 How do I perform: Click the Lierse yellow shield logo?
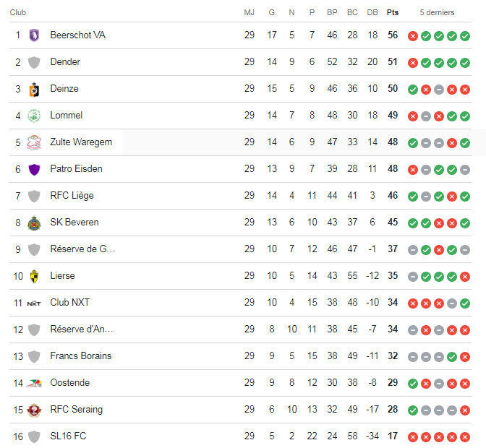(x=33, y=276)
